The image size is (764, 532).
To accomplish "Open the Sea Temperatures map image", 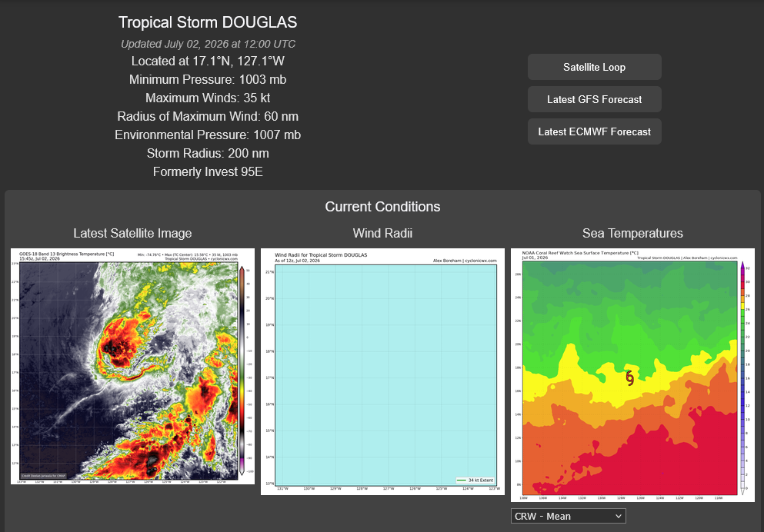I will pyautogui.click(x=632, y=375).
